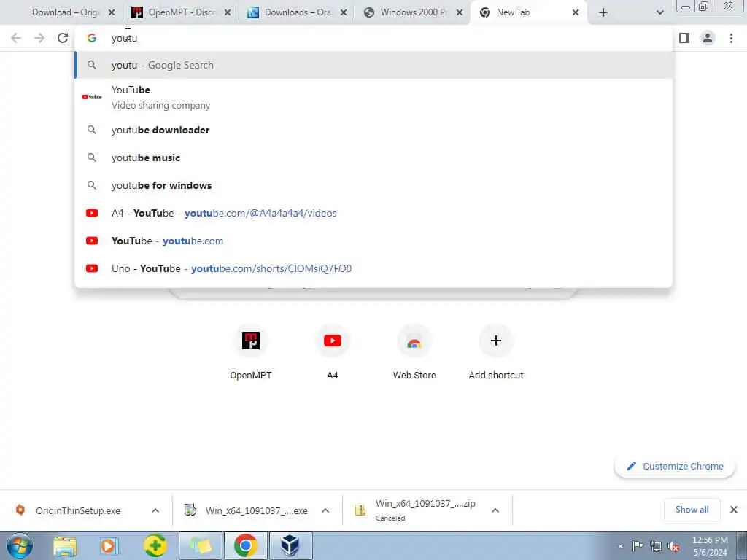Click the network tray icon
Image resolution: width=747 pixels, height=560 pixels.
pos(656,546)
